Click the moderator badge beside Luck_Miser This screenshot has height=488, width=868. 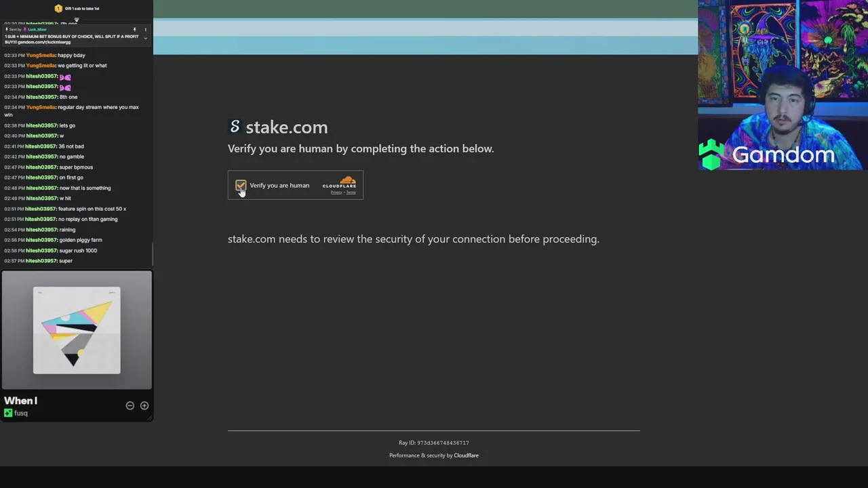(x=25, y=30)
